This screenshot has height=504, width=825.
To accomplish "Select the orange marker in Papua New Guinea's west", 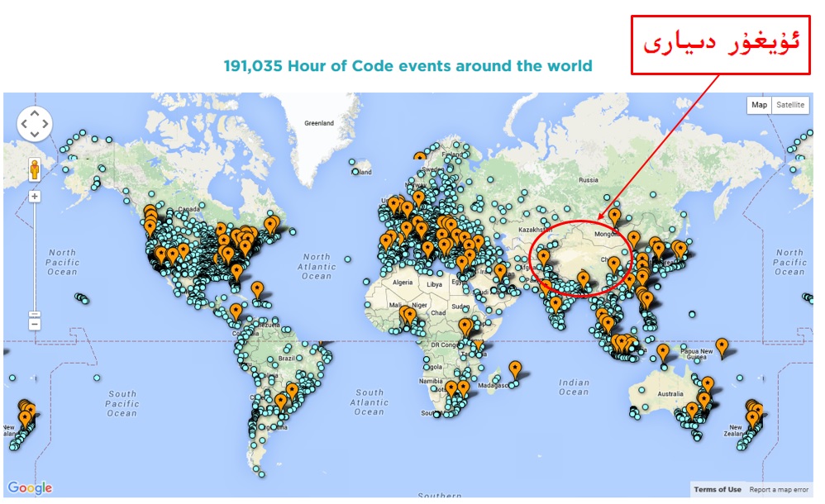I will pos(663,352).
